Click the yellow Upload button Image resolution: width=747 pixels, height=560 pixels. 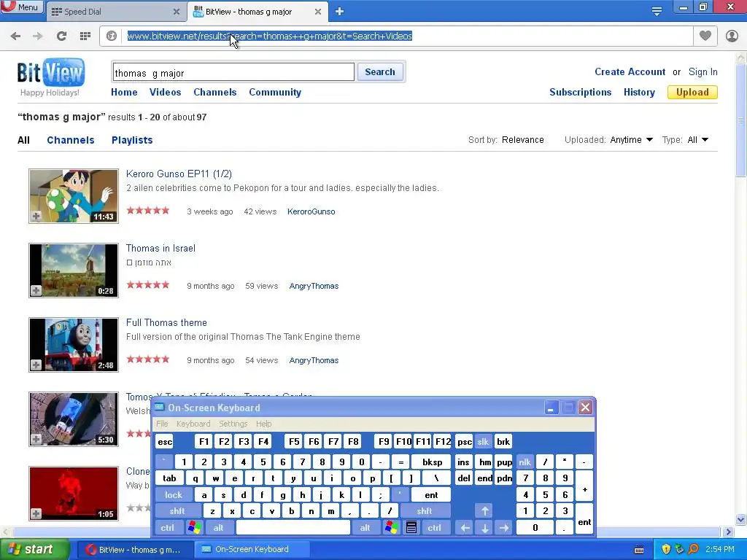(x=692, y=92)
